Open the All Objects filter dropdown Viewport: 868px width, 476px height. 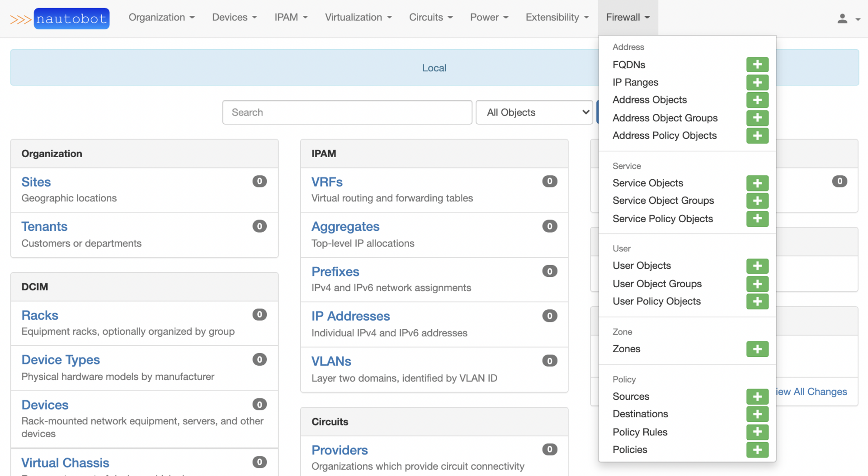[534, 112]
